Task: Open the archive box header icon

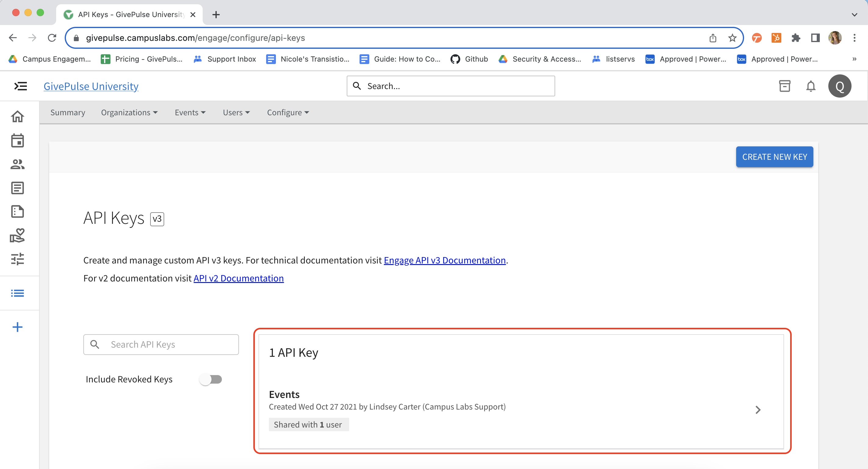Action: 785,86
